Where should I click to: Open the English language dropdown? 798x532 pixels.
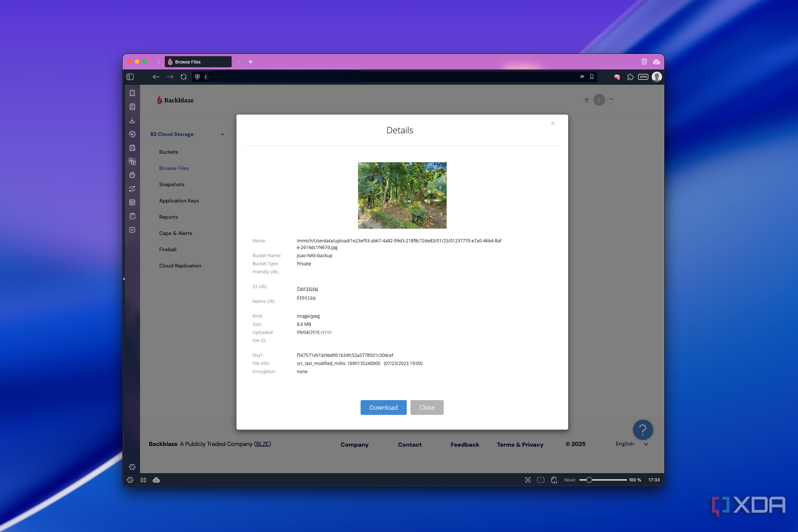point(632,444)
